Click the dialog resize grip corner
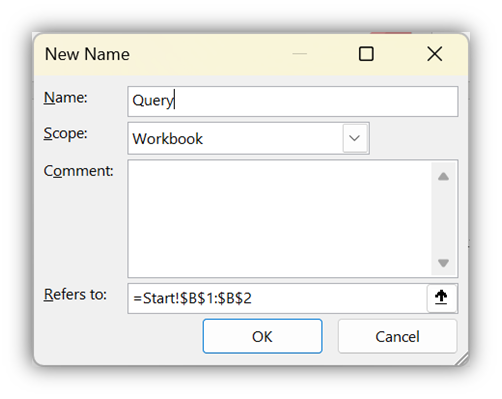This screenshot has height=399, width=502. 462,359
